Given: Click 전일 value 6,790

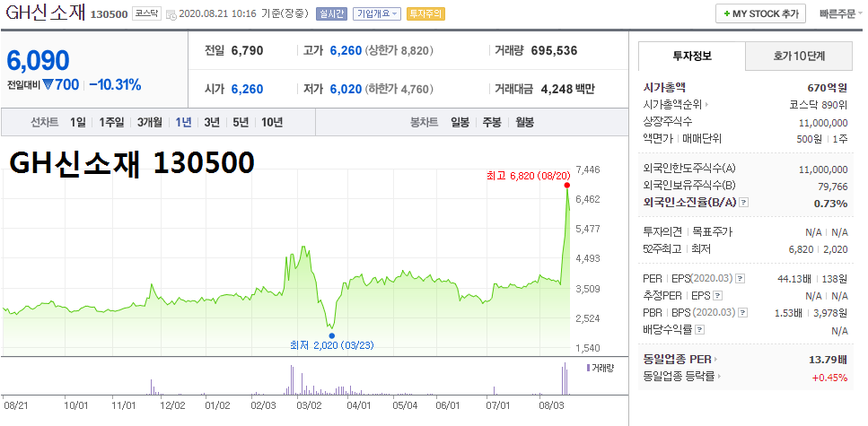Looking at the screenshot, I should [x=248, y=51].
